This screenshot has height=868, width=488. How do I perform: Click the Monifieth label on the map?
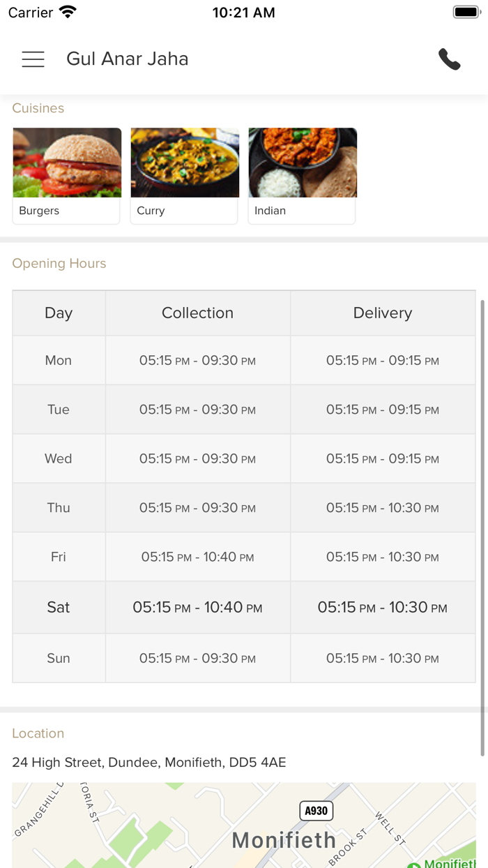(x=284, y=840)
